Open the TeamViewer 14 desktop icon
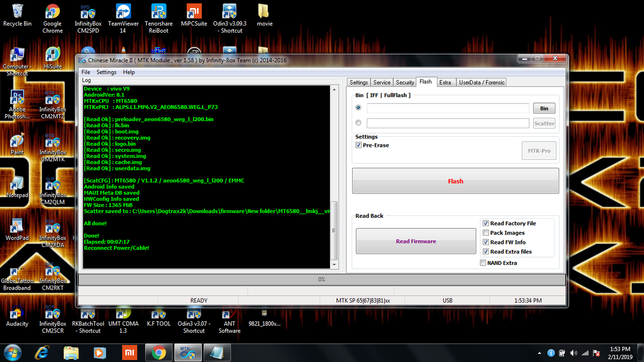This screenshot has height=362, width=644. click(123, 19)
